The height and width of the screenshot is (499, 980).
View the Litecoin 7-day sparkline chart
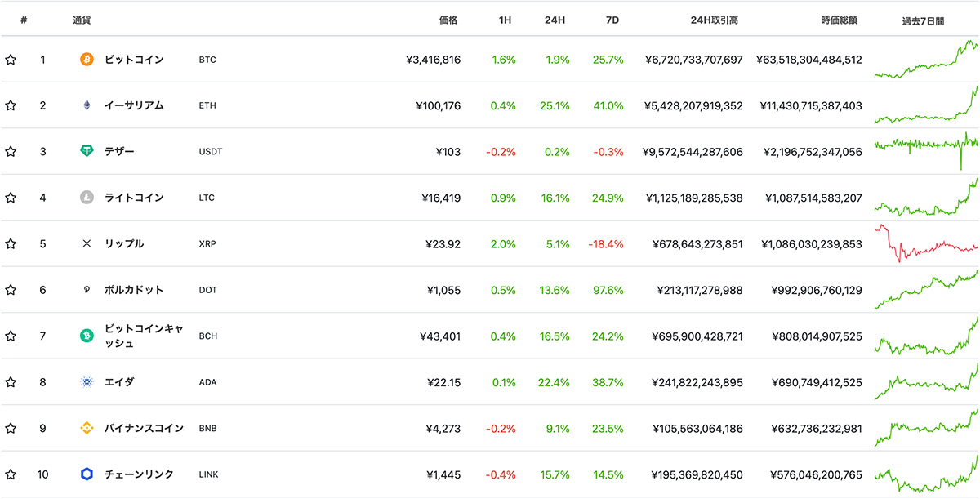pyautogui.click(x=926, y=197)
